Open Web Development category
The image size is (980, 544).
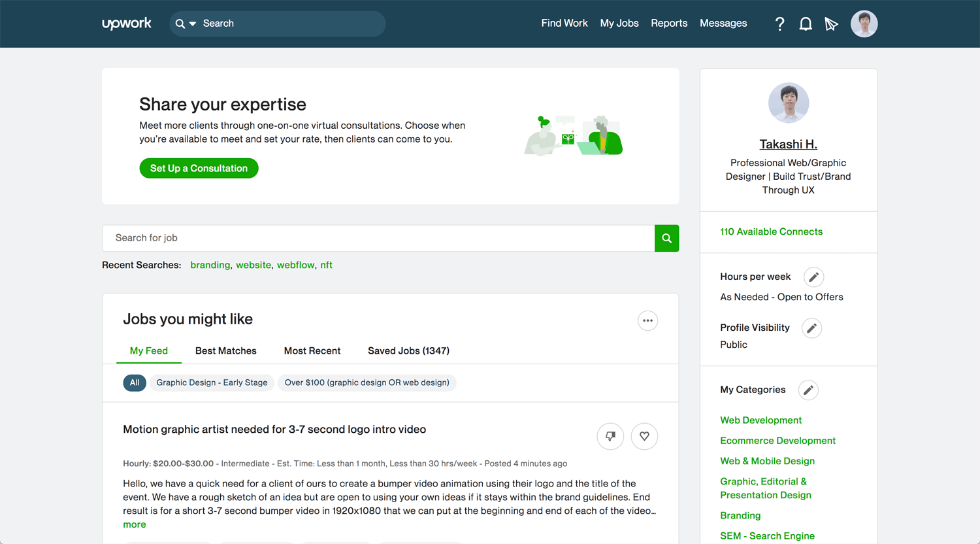click(760, 420)
